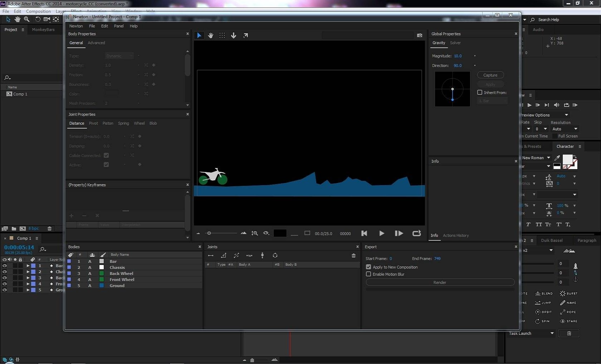Open the Panel menu in Newton
601x364 pixels.
click(119, 26)
